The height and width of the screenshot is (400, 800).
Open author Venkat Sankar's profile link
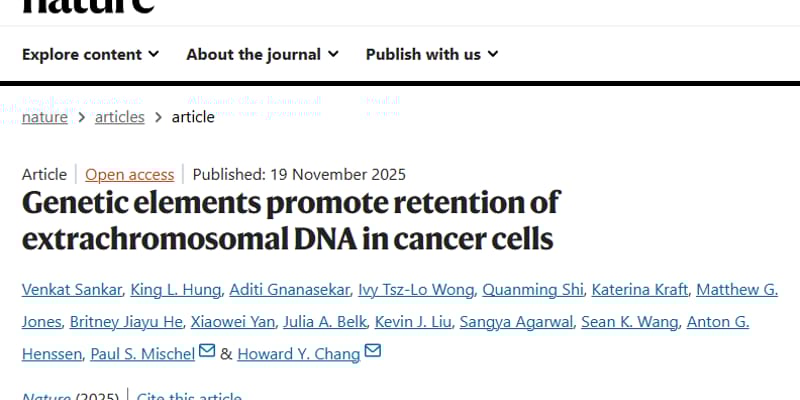point(72,290)
